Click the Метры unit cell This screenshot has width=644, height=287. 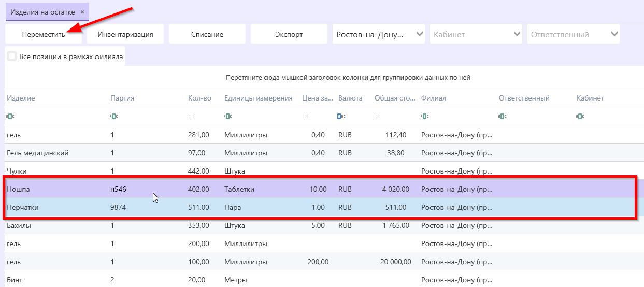click(x=235, y=280)
